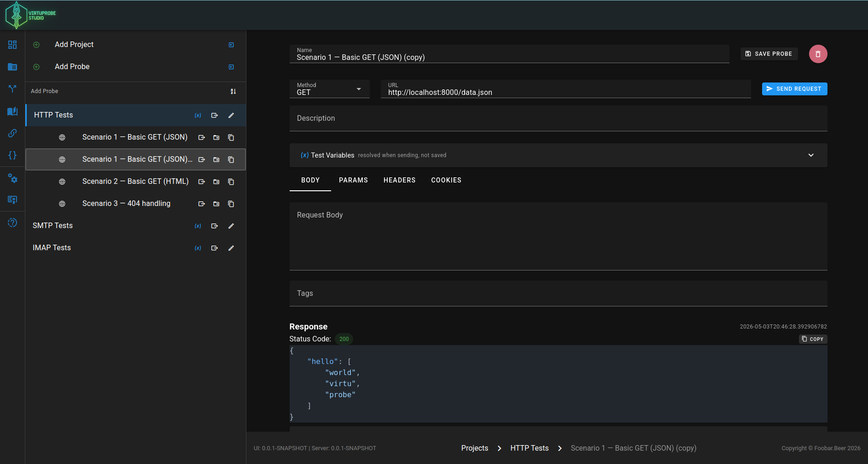Click the import icon beside Add Probe
The image size is (868, 464).
[231, 67]
